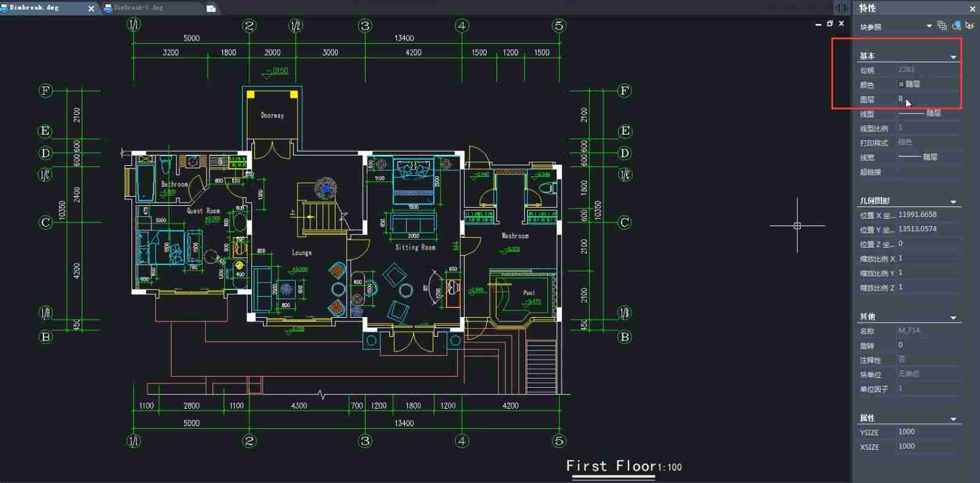The width and height of the screenshot is (980, 483).
Task: Open the 块参照 object type dropdown
Action: point(929,26)
